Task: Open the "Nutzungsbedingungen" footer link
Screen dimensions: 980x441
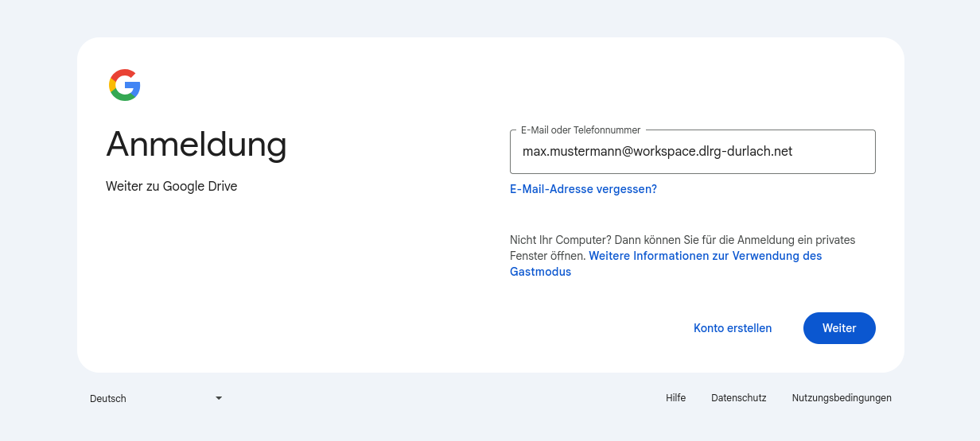Action: point(841,398)
